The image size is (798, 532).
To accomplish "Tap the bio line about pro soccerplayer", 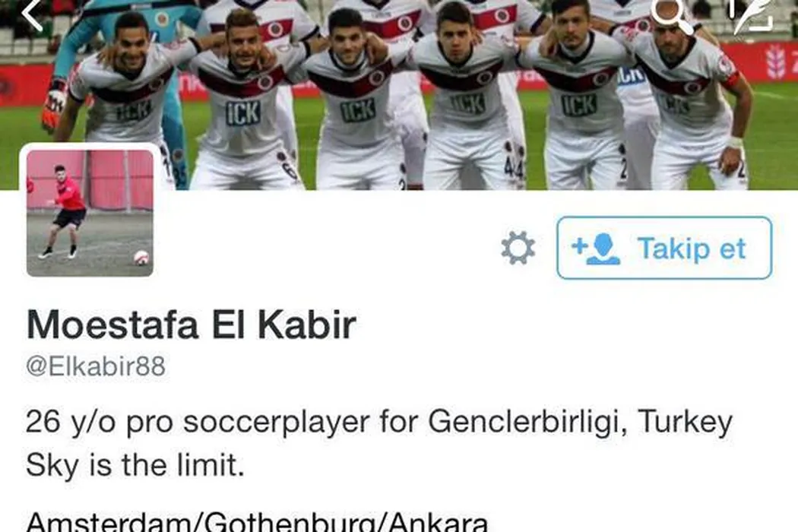I will coord(378,423).
